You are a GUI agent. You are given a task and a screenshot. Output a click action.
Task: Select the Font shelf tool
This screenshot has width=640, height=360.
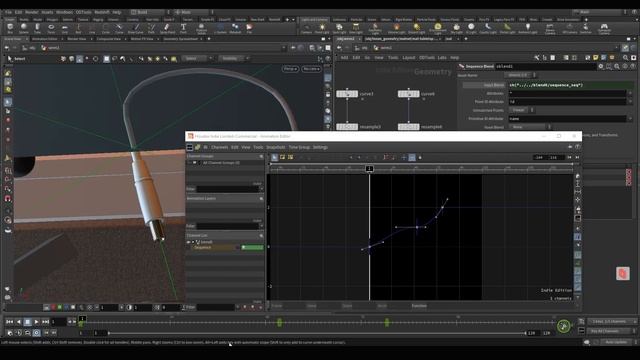point(183,28)
